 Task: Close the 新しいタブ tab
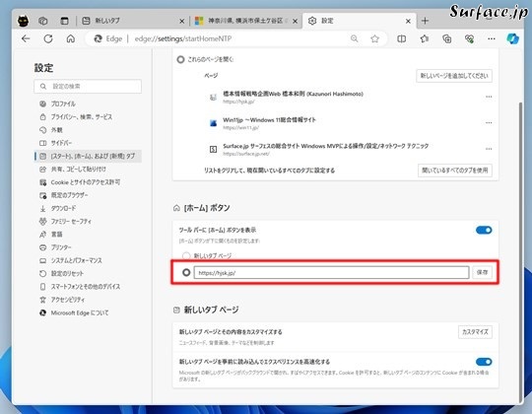[182, 21]
